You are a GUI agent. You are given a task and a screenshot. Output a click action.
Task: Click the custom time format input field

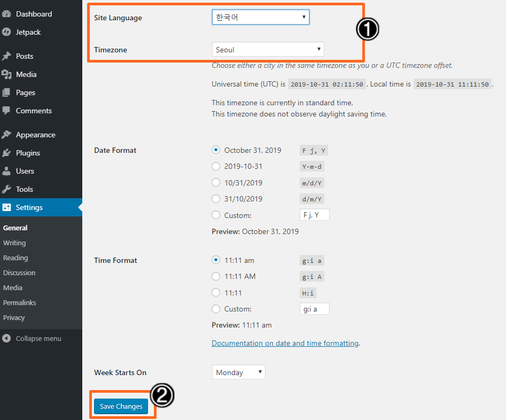point(314,309)
